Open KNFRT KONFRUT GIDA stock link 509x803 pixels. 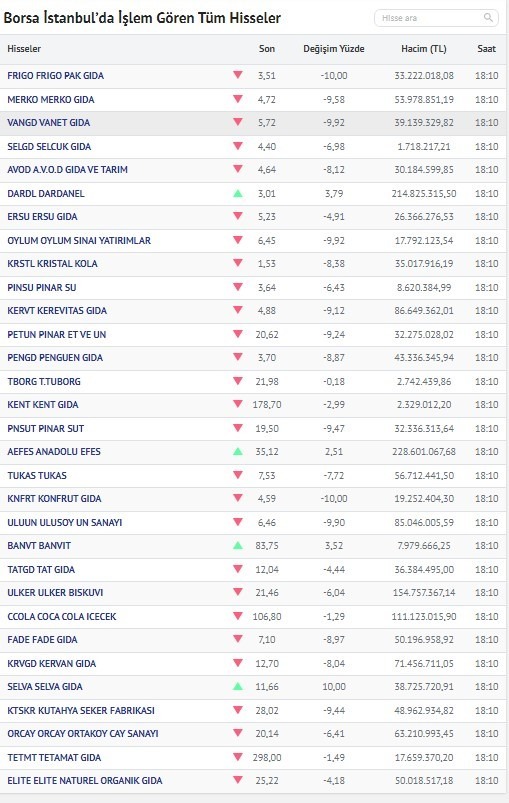pos(54,499)
